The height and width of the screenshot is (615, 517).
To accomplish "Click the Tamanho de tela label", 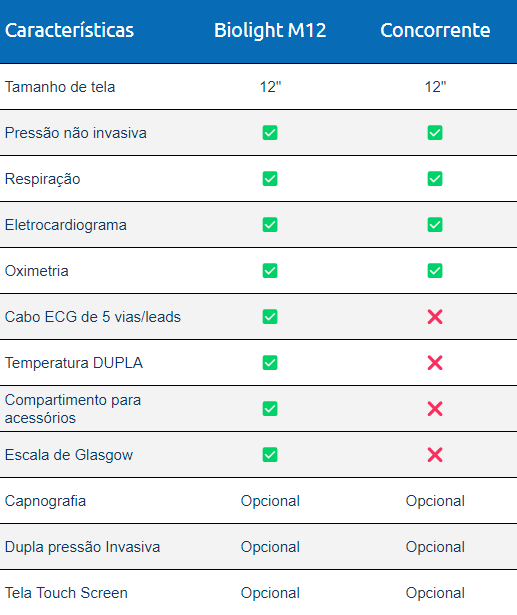I will pyautogui.click(x=60, y=87).
